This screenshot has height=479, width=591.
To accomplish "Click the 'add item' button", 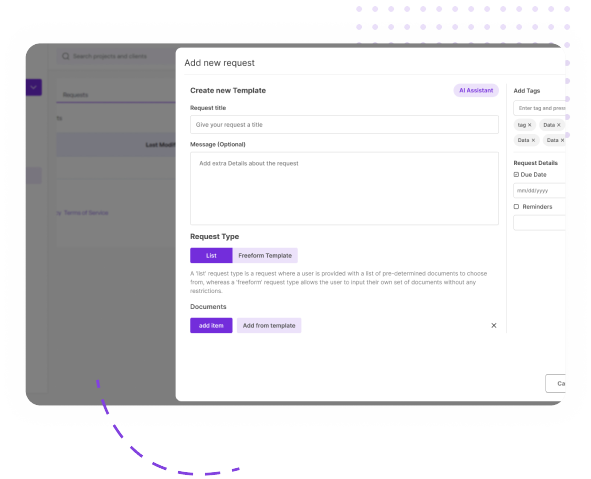I will pyautogui.click(x=211, y=326).
